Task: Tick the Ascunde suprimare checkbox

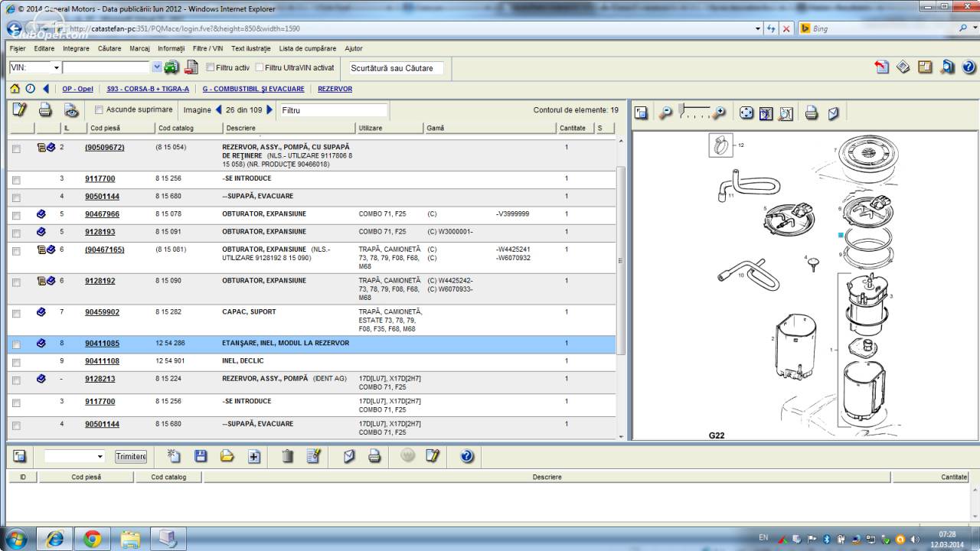Action: tap(99, 110)
